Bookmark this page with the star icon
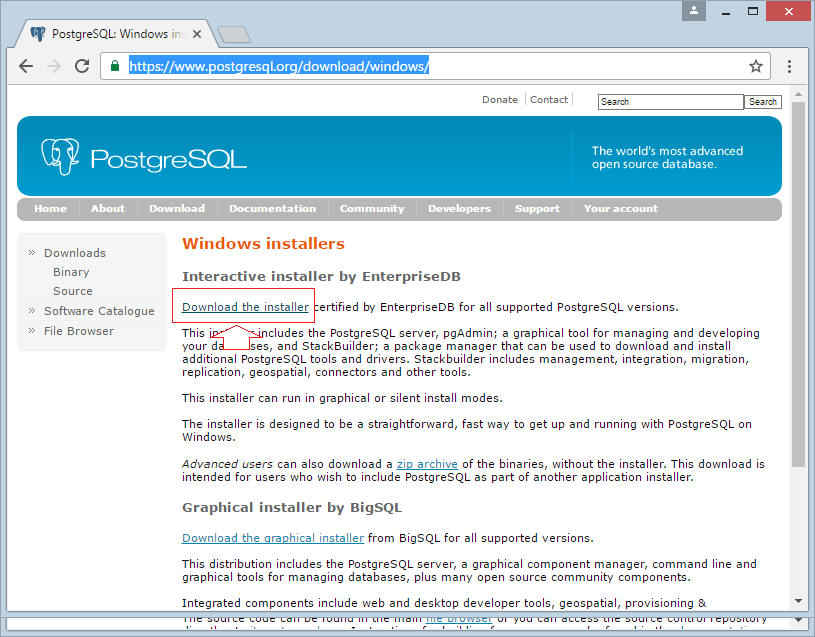This screenshot has width=815, height=637. (756, 66)
